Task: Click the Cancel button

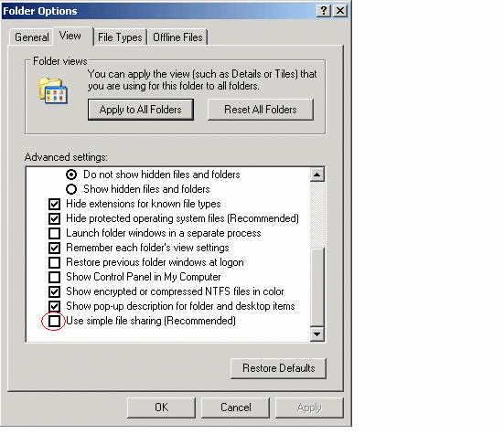Action: 236,408
